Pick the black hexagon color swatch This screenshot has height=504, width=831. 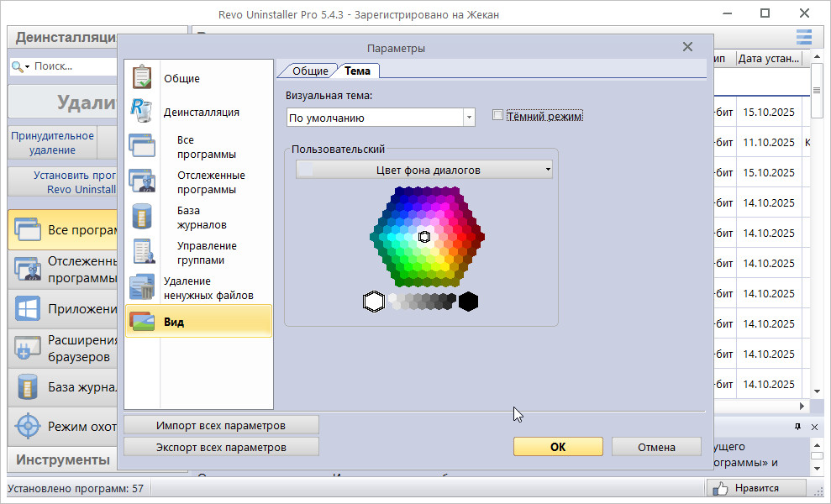[x=468, y=302]
